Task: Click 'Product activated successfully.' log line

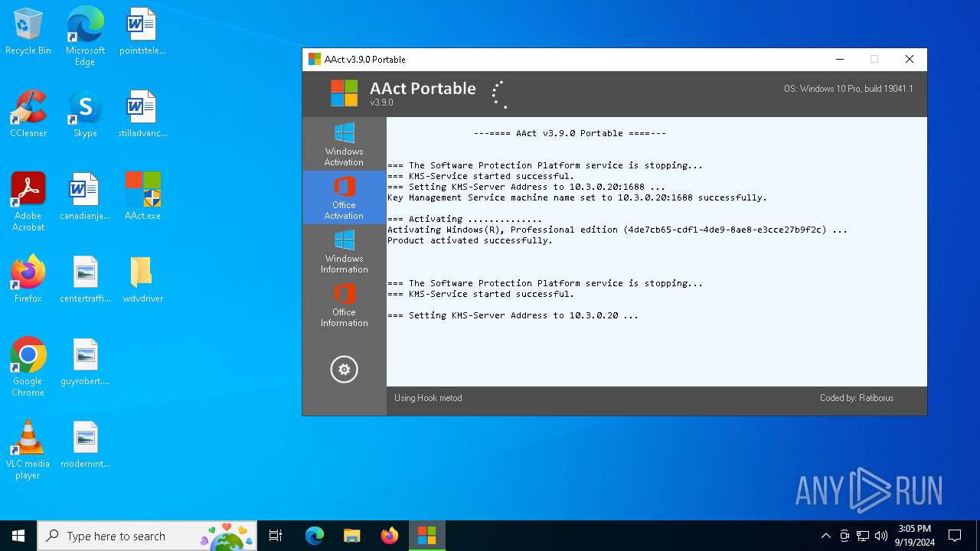Action: click(x=470, y=240)
